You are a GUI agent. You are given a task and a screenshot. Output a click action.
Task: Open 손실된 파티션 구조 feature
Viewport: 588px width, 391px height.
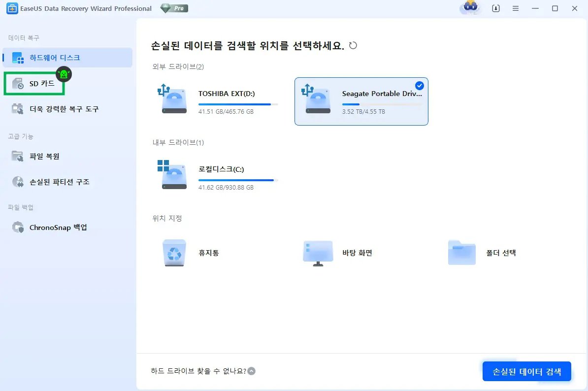60,182
